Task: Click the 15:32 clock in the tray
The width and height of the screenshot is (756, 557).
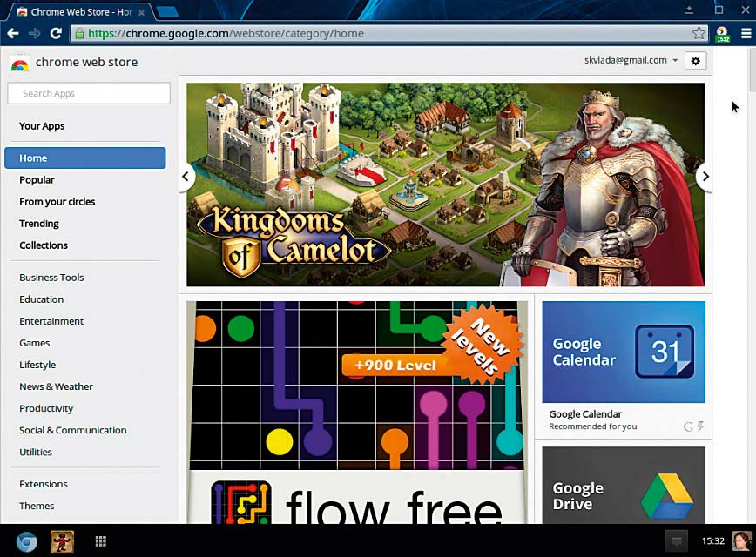Action: 713,541
